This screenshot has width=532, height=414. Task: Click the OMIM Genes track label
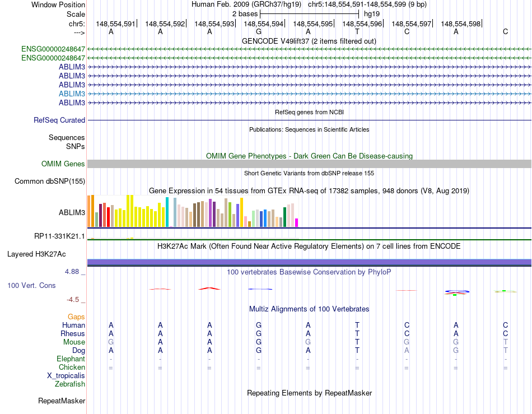63,164
